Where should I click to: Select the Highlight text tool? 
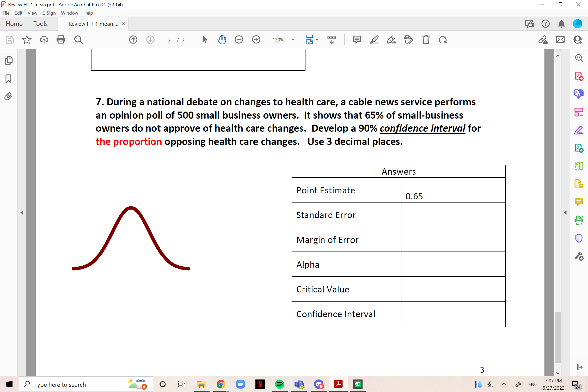[x=374, y=40]
